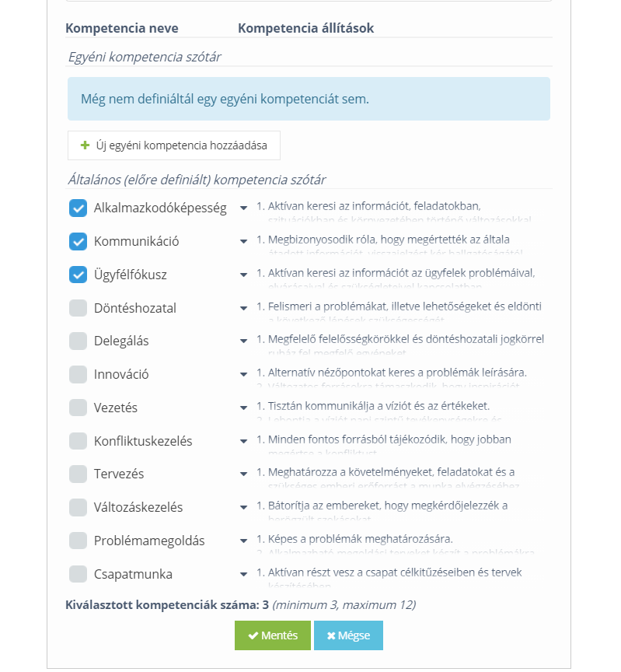Uncheck the Ügyfélfókusz checkbox
Viewport: 621px width, 672px height.
click(78, 275)
